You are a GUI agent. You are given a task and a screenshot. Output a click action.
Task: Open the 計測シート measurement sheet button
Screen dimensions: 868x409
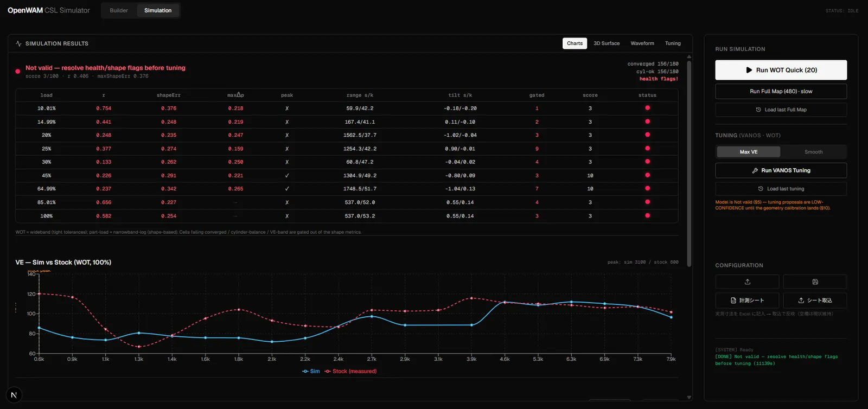pos(747,300)
